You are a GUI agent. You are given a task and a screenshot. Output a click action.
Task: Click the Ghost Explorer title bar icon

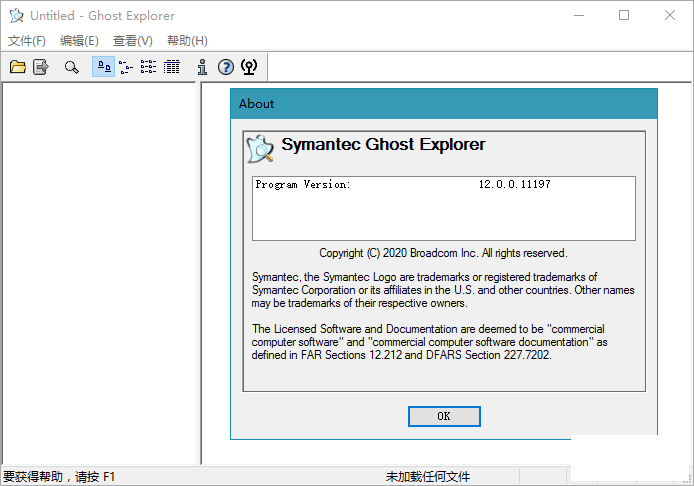(16, 15)
